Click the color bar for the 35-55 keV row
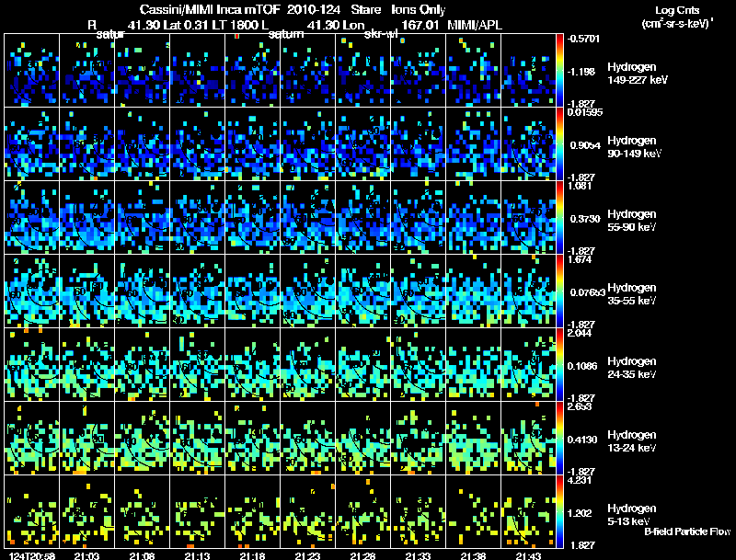Viewport: 736px width, 560px height. [559, 291]
